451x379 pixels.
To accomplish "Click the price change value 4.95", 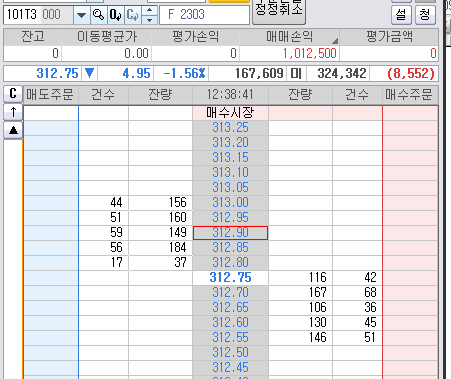I will pyautogui.click(x=136, y=74).
